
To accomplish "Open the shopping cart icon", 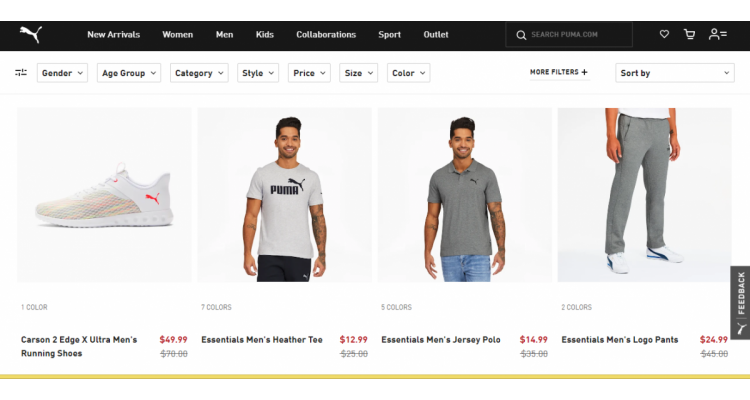I will point(689,34).
